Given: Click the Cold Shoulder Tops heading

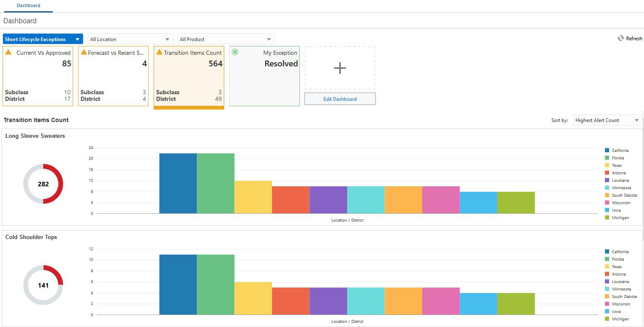Looking at the screenshot, I should pos(31,237).
